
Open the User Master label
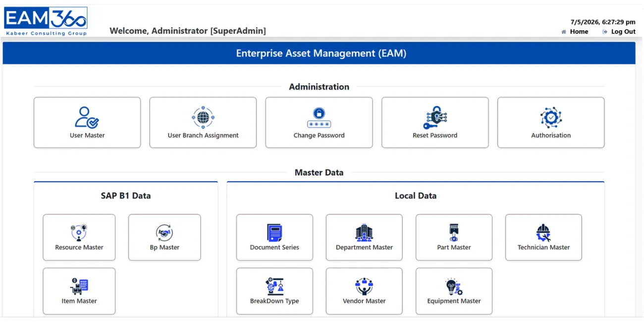(87, 135)
